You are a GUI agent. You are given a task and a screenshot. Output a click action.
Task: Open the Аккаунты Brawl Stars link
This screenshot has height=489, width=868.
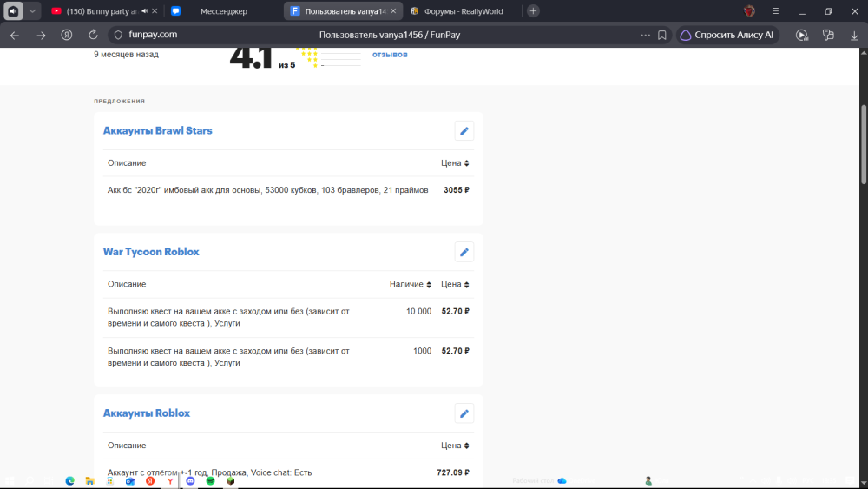(158, 130)
